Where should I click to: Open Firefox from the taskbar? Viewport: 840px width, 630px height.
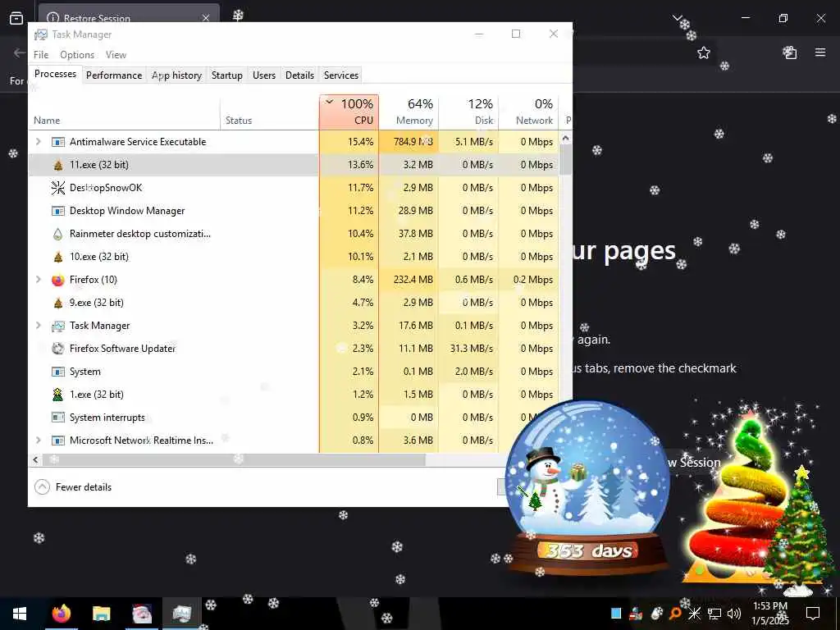(62, 614)
